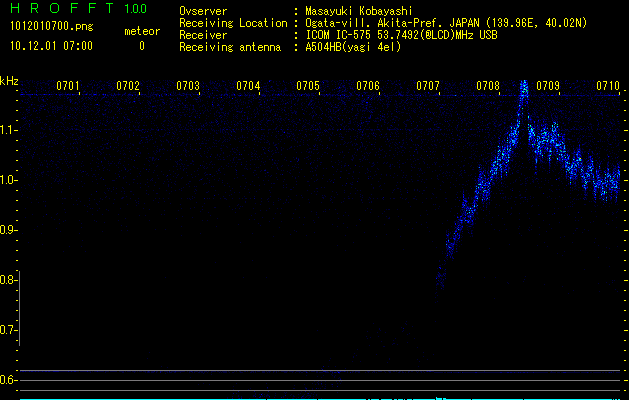Click observer name Masayuki Kobayashi
This screenshot has height=400, width=629.
[x=359, y=11]
